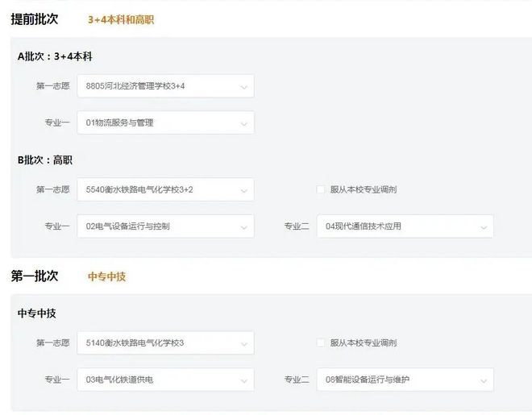Click the 提前批次 heading

click(35, 19)
